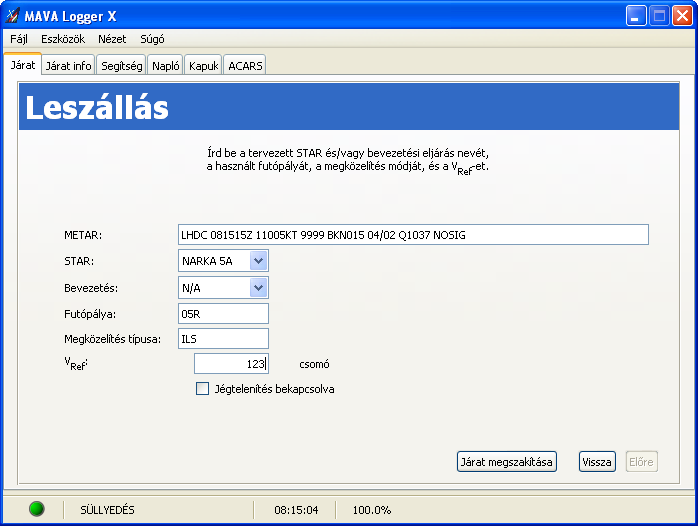Close the MAVA Logger X window
Viewport: 698px width, 526px height.
coord(682,16)
